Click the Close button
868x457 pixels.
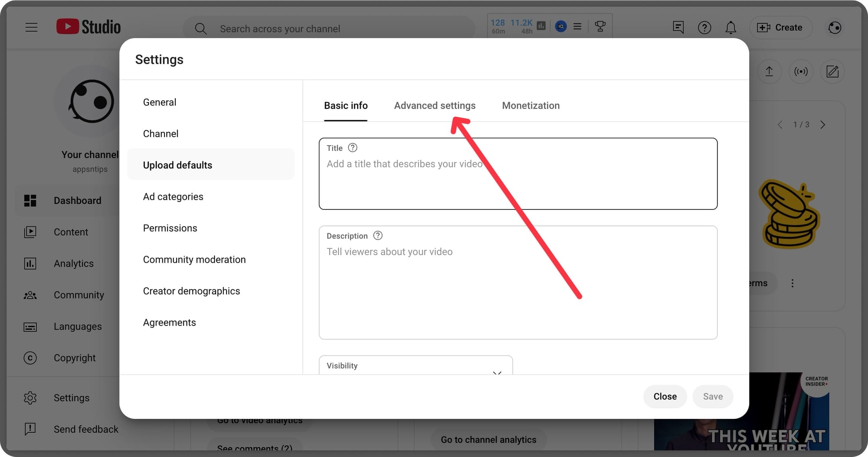pos(665,396)
